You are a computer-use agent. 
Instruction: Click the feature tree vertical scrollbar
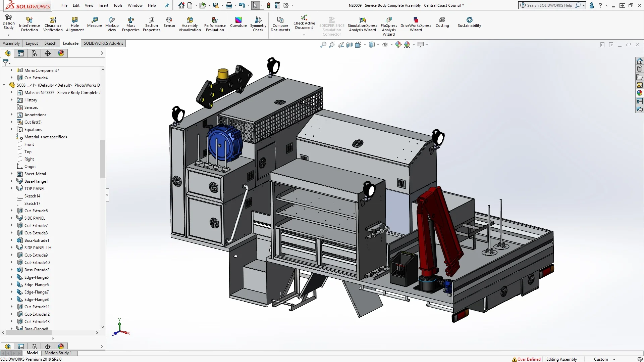[x=103, y=159]
